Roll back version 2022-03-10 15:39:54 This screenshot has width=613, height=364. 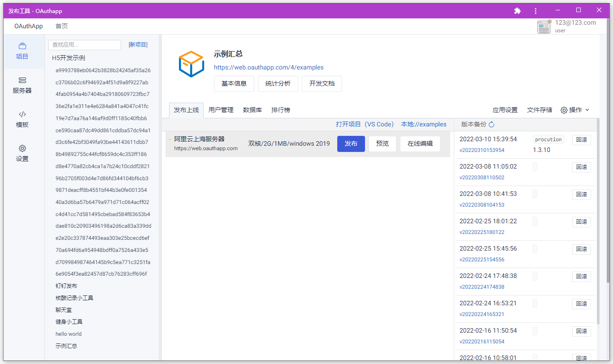582,140
